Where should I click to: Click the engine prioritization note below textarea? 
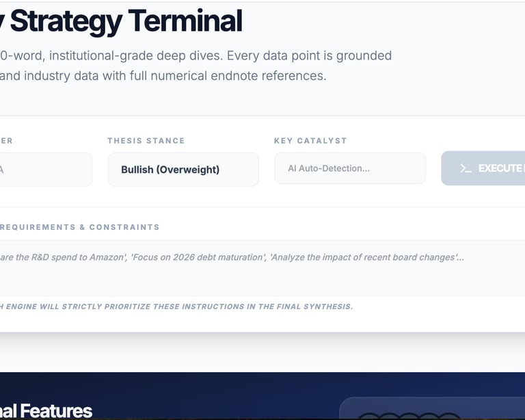tap(176, 306)
